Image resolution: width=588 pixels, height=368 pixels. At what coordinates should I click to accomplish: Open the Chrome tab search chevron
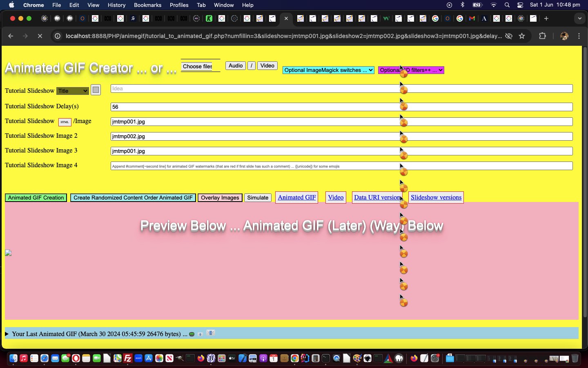(x=580, y=18)
